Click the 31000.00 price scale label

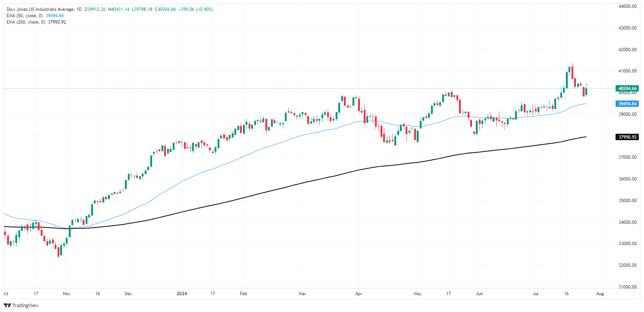(627, 287)
